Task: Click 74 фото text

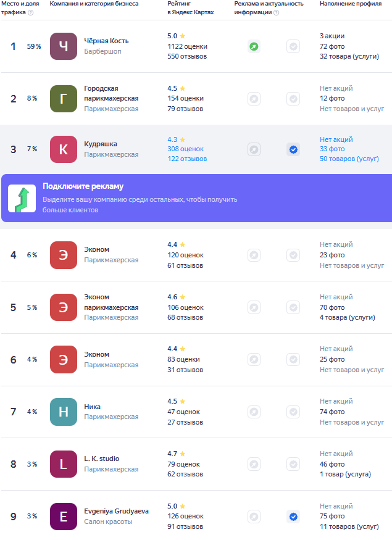Action: [x=332, y=412]
